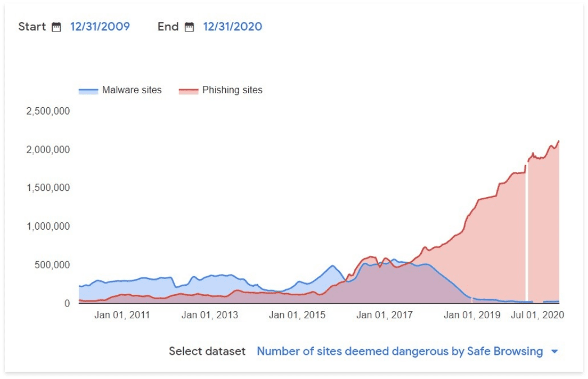Edit the start date 12/31/2009
The image size is (588, 379).
point(100,27)
